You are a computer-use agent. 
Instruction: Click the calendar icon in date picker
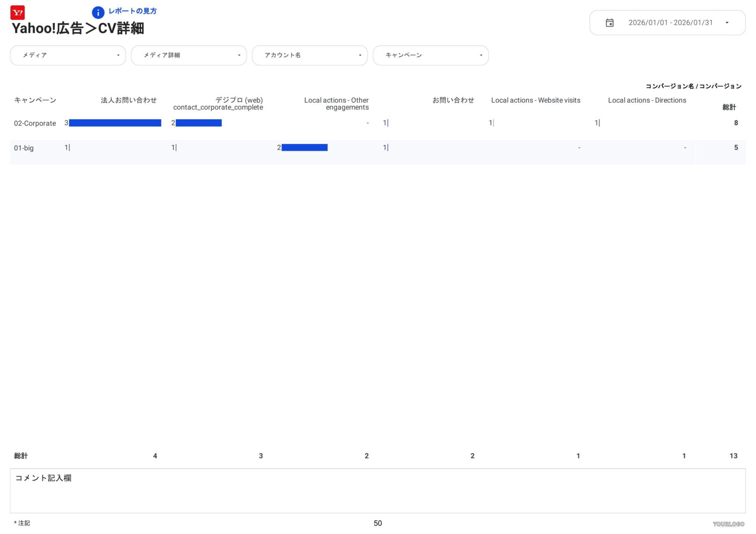click(x=609, y=23)
